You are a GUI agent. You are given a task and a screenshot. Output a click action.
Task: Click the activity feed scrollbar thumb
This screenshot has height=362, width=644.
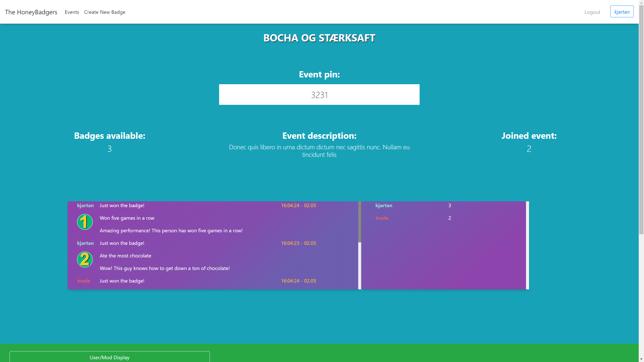click(x=360, y=222)
